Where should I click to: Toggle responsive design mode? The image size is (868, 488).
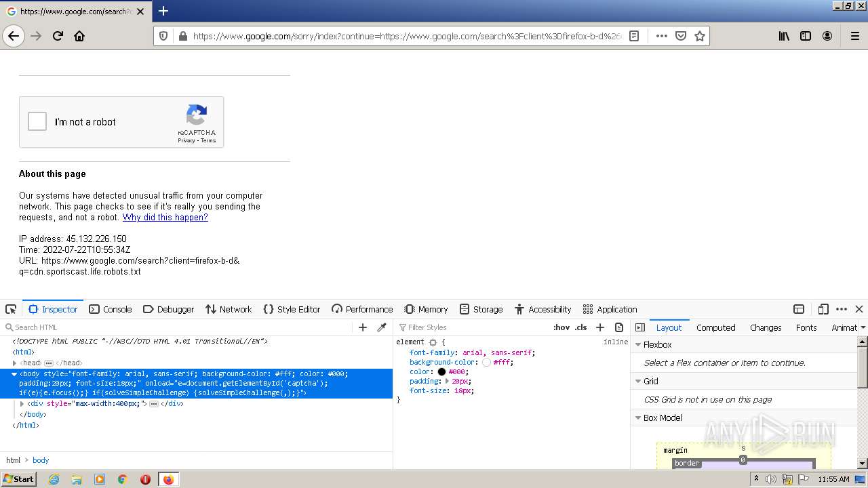click(x=823, y=309)
